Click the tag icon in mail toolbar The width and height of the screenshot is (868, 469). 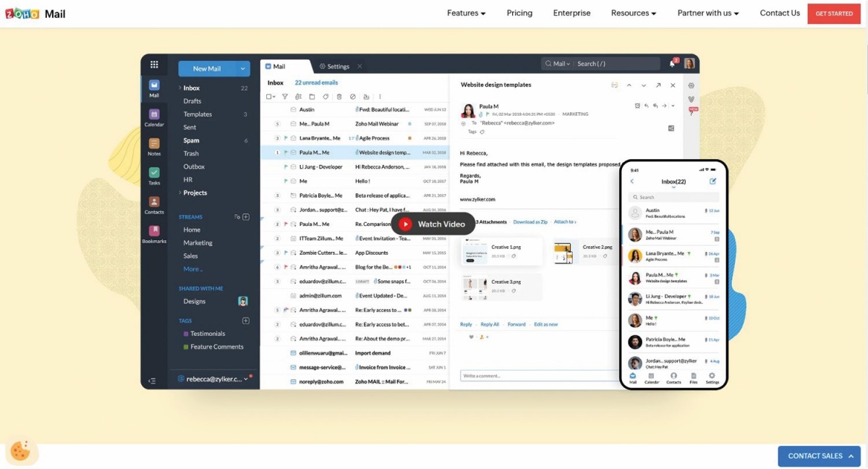(x=325, y=96)
